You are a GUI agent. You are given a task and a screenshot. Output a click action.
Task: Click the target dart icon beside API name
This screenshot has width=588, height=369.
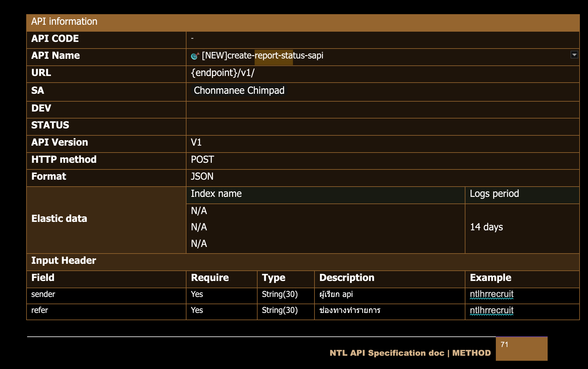[195, 56]
